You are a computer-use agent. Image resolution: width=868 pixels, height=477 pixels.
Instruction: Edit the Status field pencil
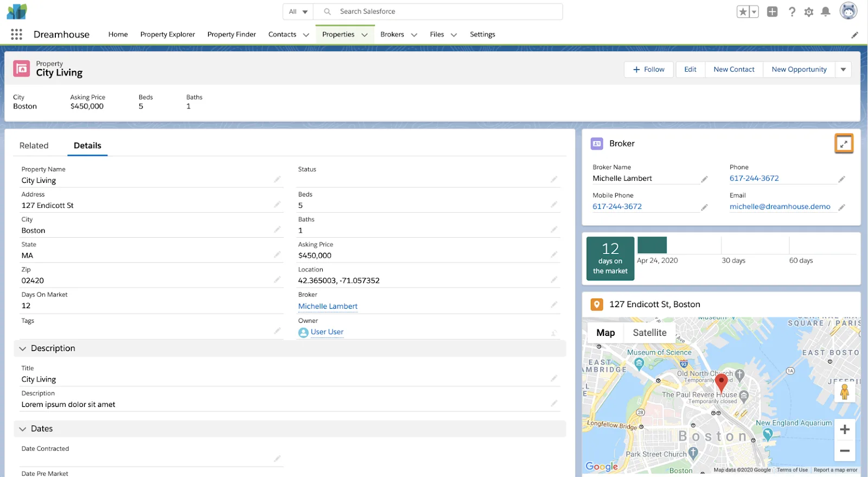(554, 179)
